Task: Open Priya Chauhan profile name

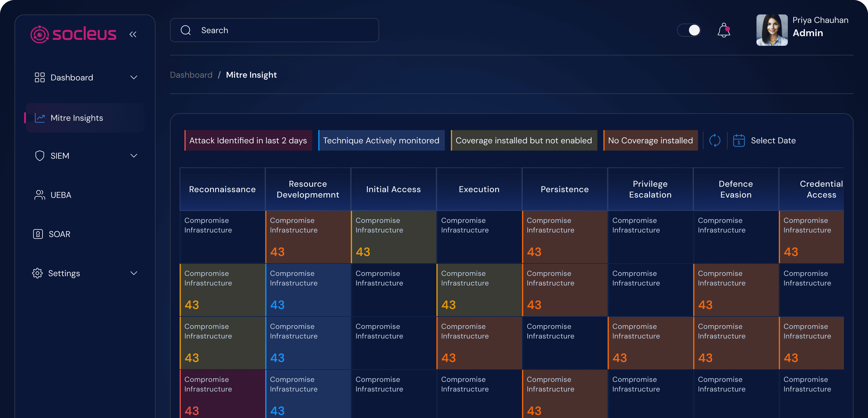Action: (x=820, y=20)
